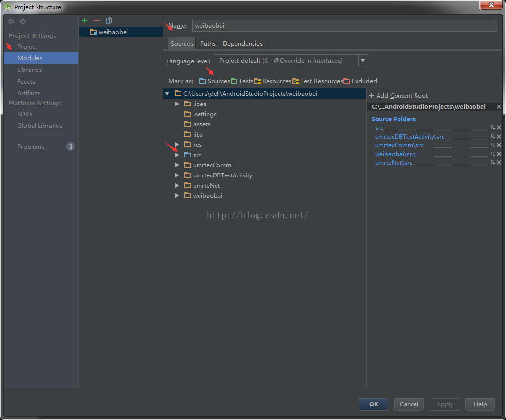
Task: Click the Apply button
Action: coord(444,404)
